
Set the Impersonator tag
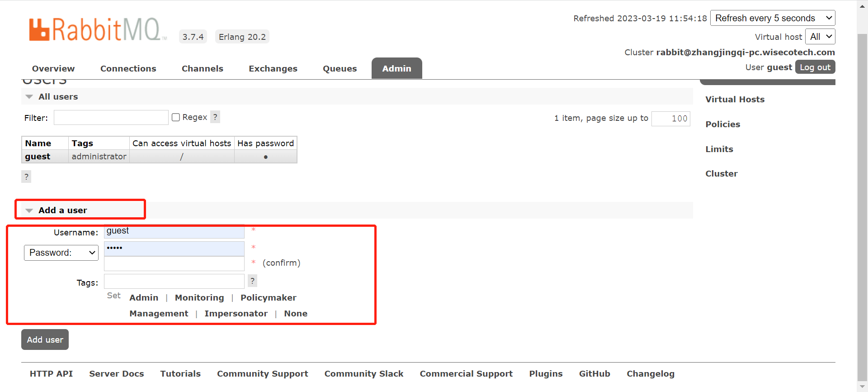[x=236, y=314]
